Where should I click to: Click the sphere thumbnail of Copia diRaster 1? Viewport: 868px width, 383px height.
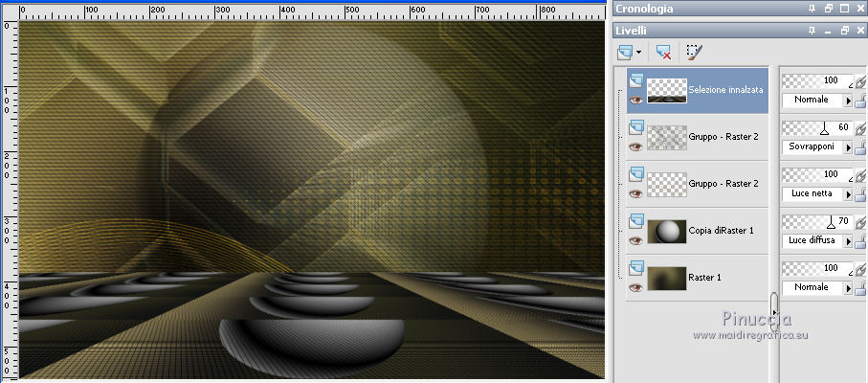coord(667,232)
